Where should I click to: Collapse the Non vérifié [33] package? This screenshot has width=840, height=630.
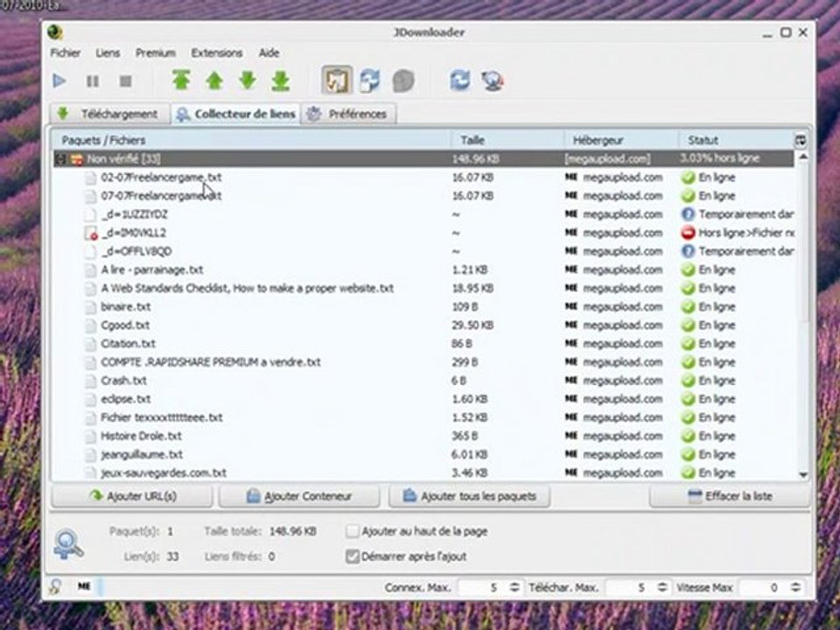point(61,158)
